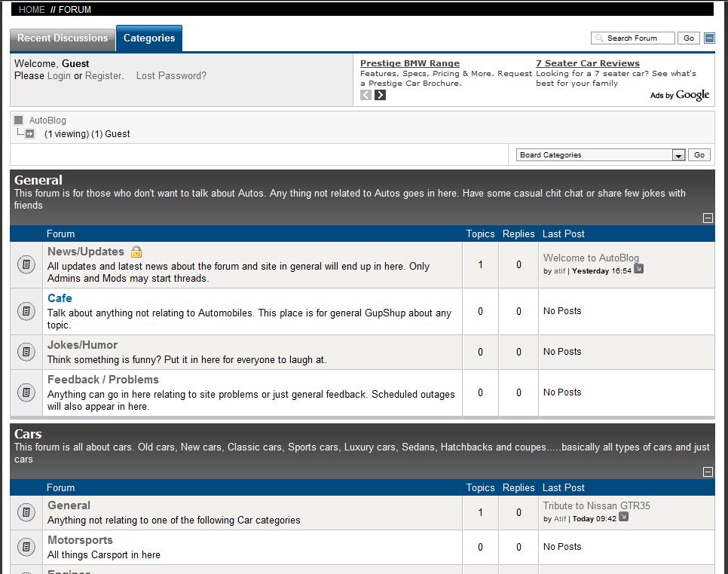728x574 pixels.
Task: Click the HOME breadcrumb link
Action: (32, 10)
